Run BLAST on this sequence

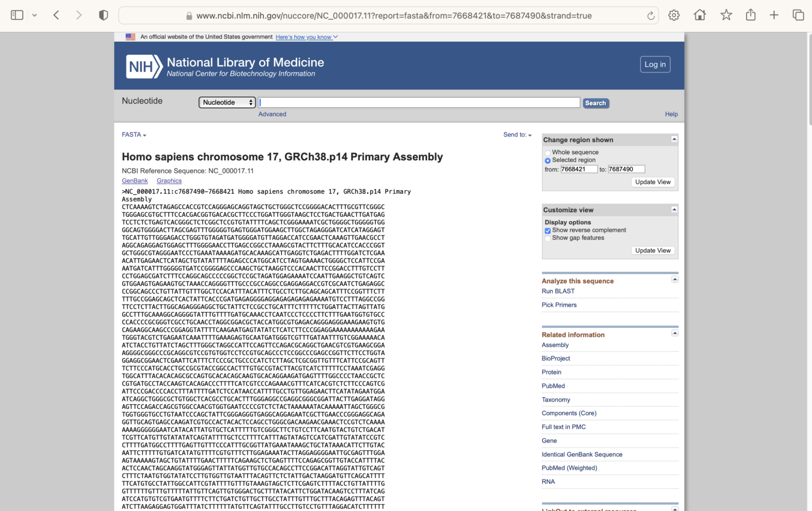pos(558,291)
